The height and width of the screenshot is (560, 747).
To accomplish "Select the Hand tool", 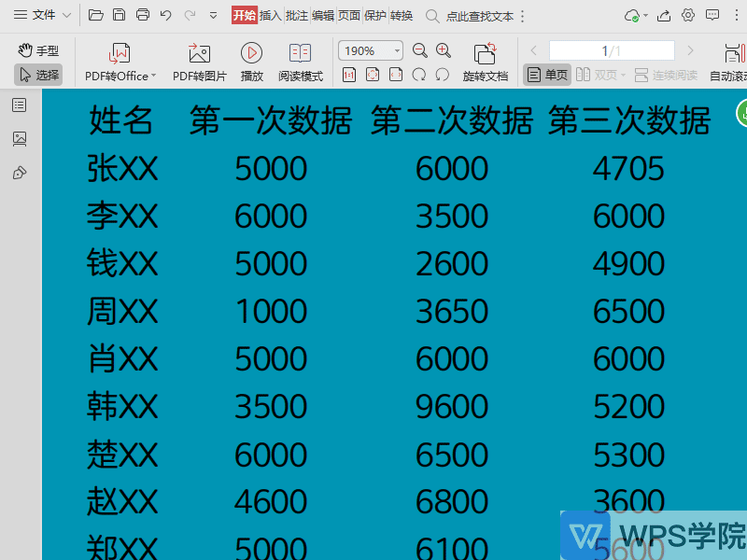I will tap(37, 49).
